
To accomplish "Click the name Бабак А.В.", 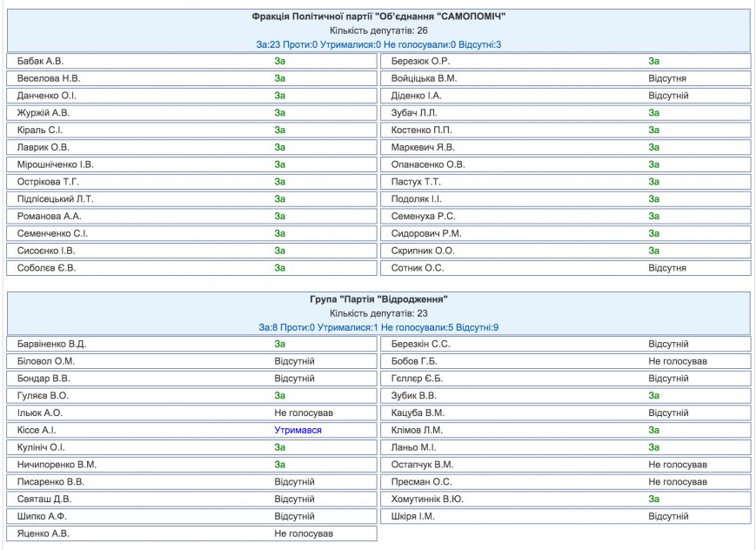I will tap(40, 61).
